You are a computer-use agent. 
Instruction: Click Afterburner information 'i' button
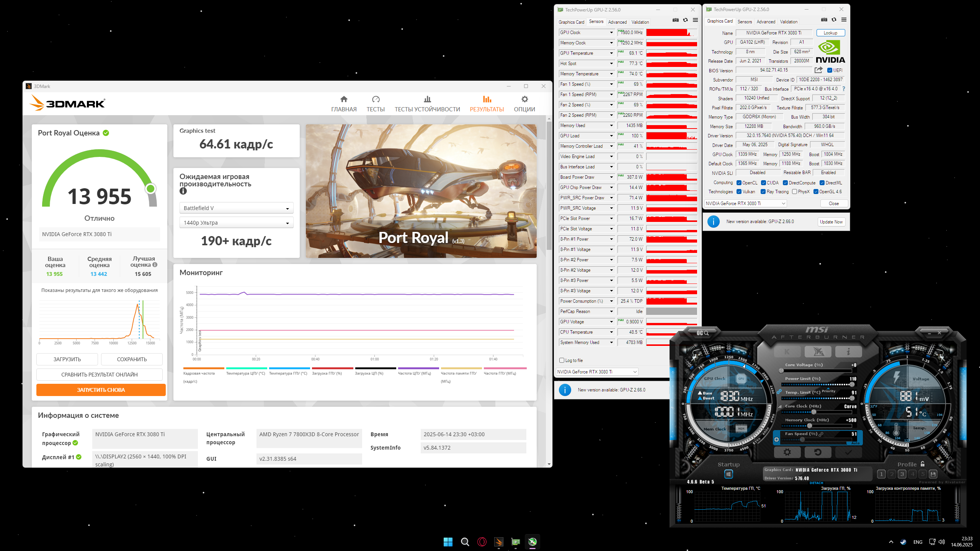pyautogui.click(x=848, y=351)
